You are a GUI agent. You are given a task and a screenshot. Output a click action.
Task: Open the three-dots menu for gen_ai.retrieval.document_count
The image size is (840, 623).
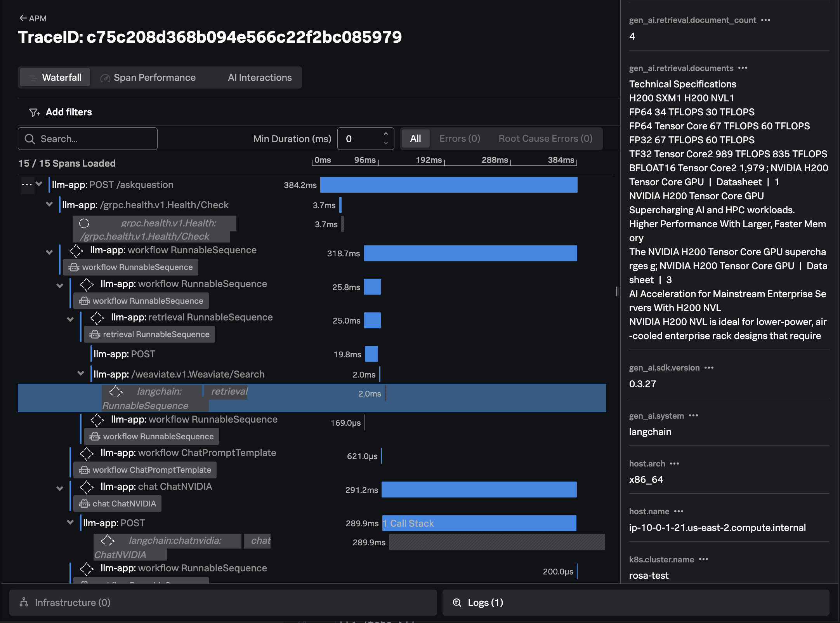(765, 20)
